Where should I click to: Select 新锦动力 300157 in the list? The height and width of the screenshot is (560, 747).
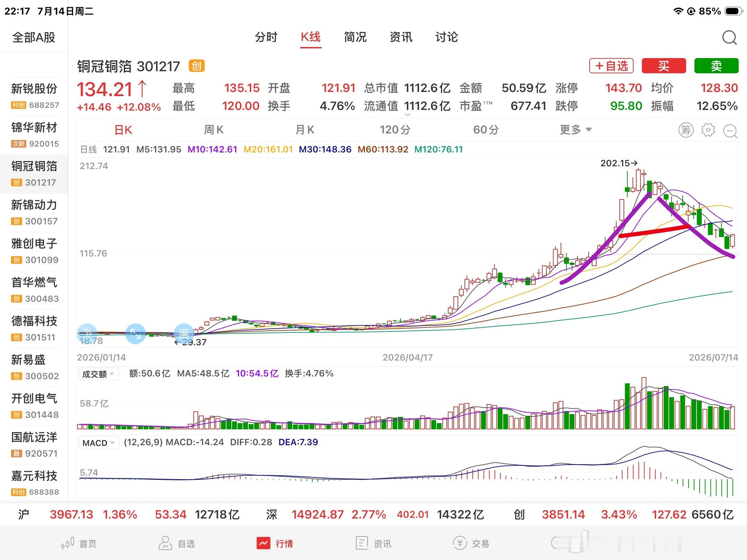pyautogui.click(x=34, y=212)
